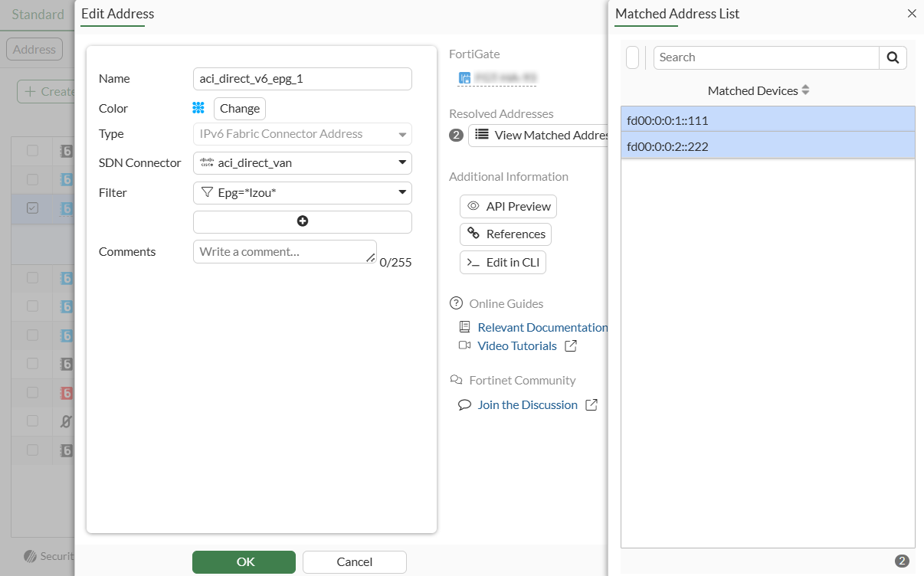
Task: Toggle the checked row checkbox in table
Action: point(32,208)
